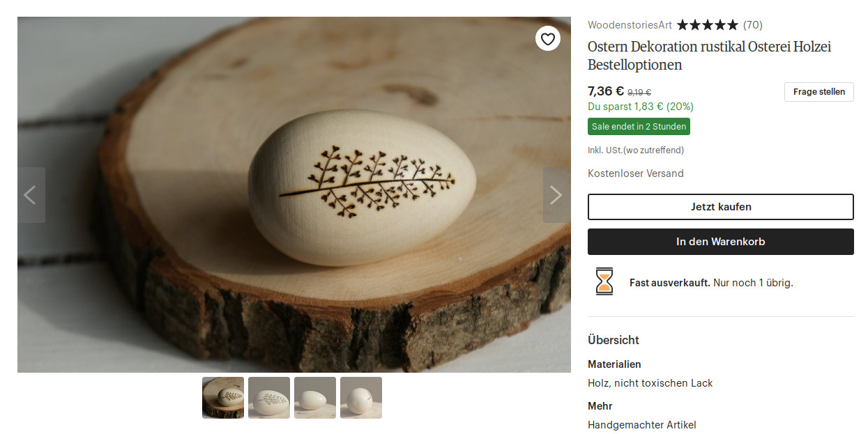Image resolution: width=868 pixels, height=434 pixels.
Task: Select third thumbnail of plain egg lying down
Action: pos(315,398)
